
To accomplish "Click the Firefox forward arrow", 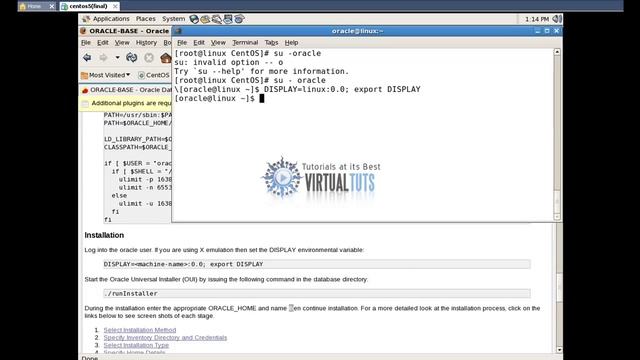I will pyautogui.click(x=103, y=58).
